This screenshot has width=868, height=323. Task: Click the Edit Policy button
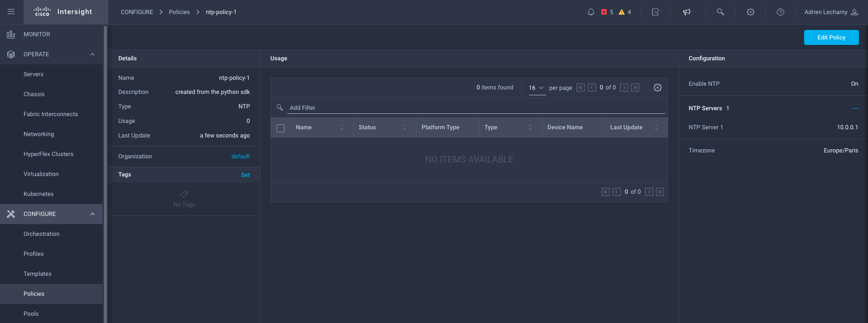coord(831,38)
